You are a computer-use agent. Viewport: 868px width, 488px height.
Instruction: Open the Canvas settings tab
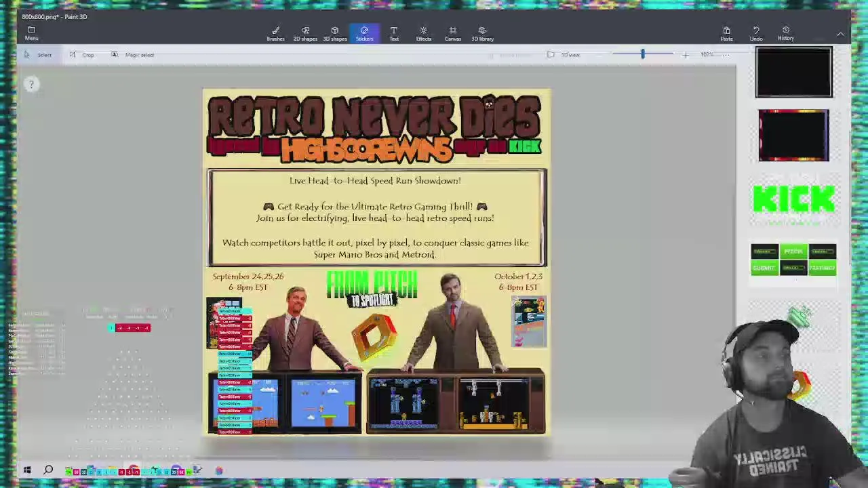(453, 34)
